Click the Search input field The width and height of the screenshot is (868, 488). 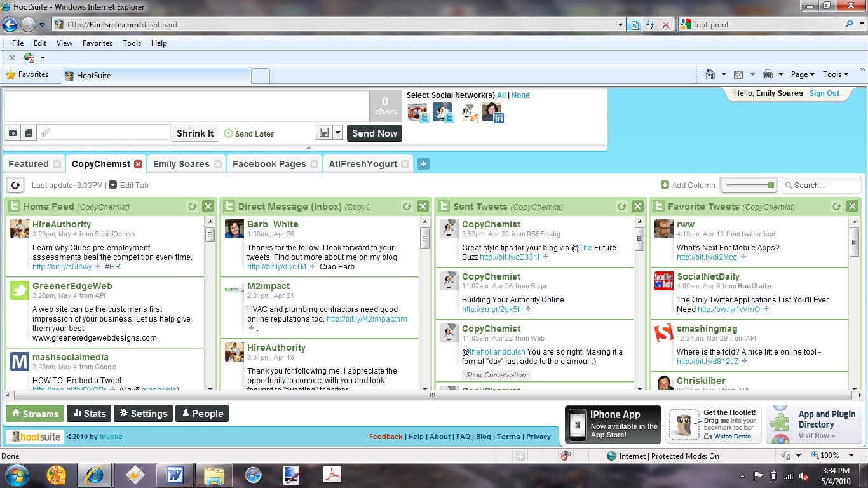pyautogui.click(x=822, y=186)
